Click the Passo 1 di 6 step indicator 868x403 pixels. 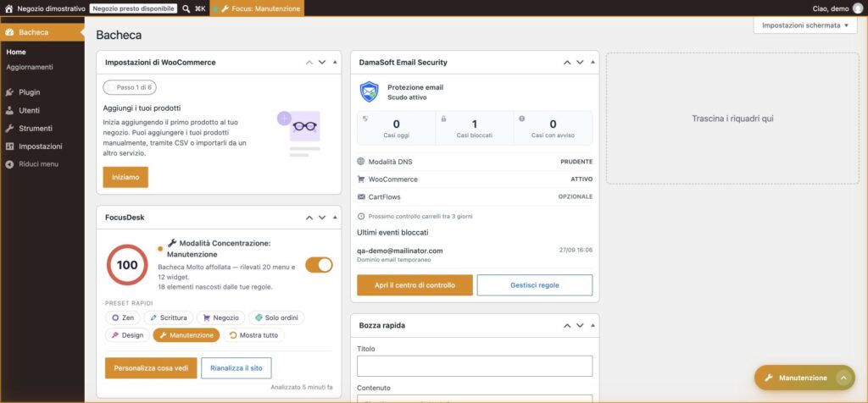[130, 87]
